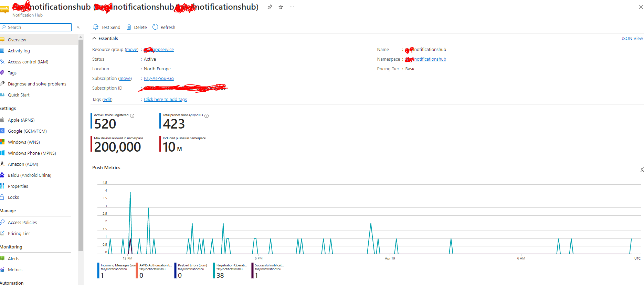This screenshot has width=644, height=285.
Task: Collapse the Essentials section
Action: [x=94, y=38]
